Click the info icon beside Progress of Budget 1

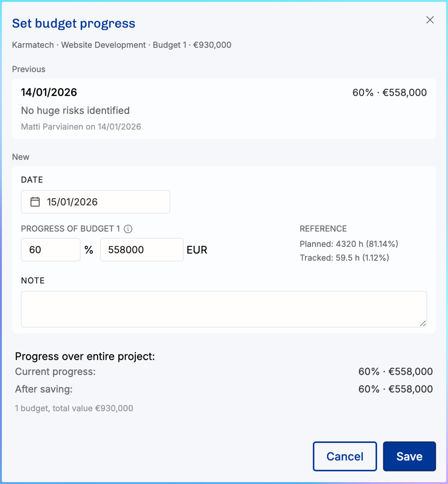[x=128, y=229]
